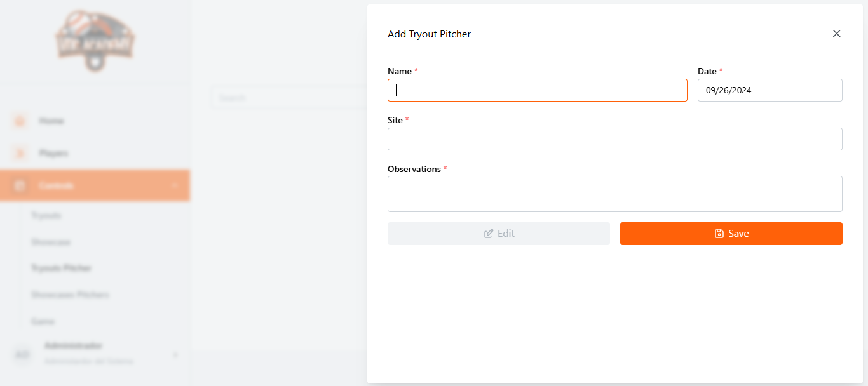Close the Add Tryout Pitcher panel
This screenshot has width=868, height=386.
(x=836, y=34)
